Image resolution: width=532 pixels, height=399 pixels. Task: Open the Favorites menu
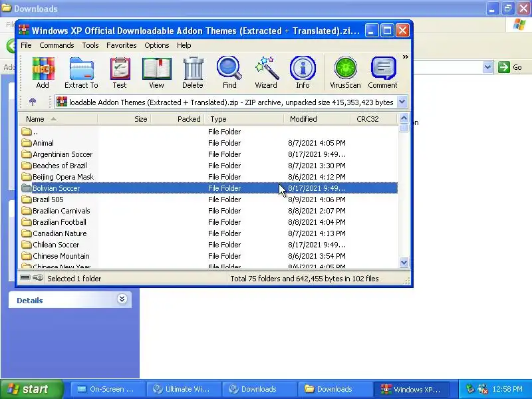tap(122, 45)
